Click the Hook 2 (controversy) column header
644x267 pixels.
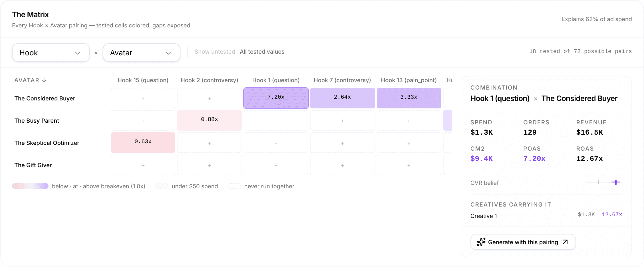[x=209, y=80]
